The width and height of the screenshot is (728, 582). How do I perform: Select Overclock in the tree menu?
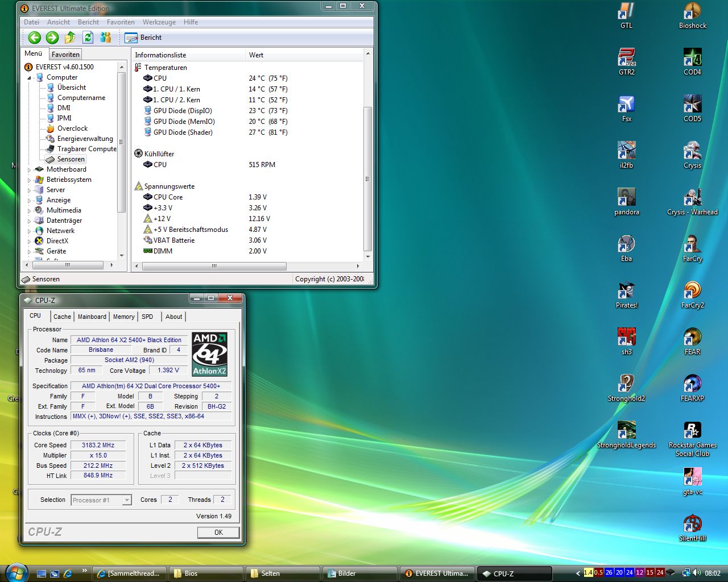click(72, 128)
